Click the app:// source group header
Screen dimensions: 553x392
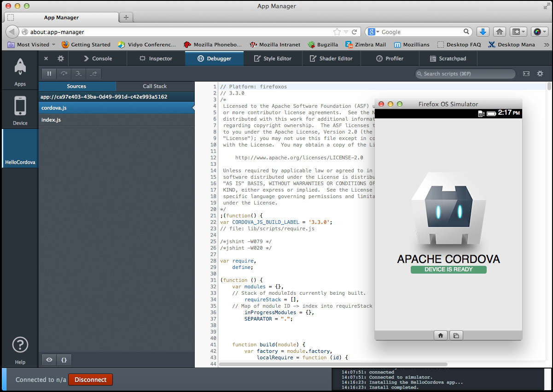116,97
